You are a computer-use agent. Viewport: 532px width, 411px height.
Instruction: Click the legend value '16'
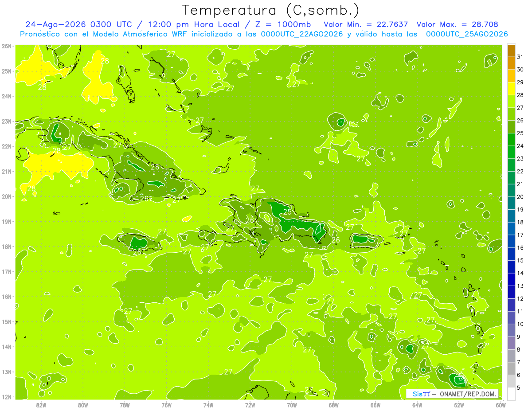tap(520, 248)
